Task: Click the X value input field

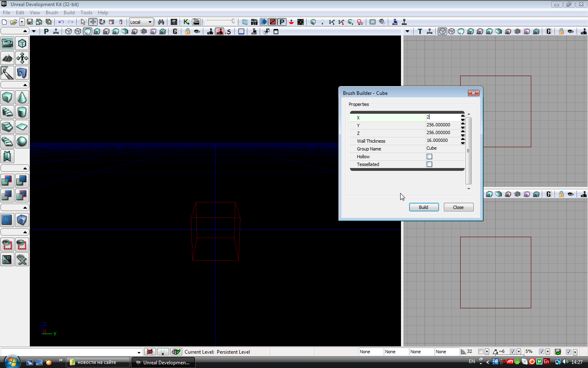Action: pos(443,117)
